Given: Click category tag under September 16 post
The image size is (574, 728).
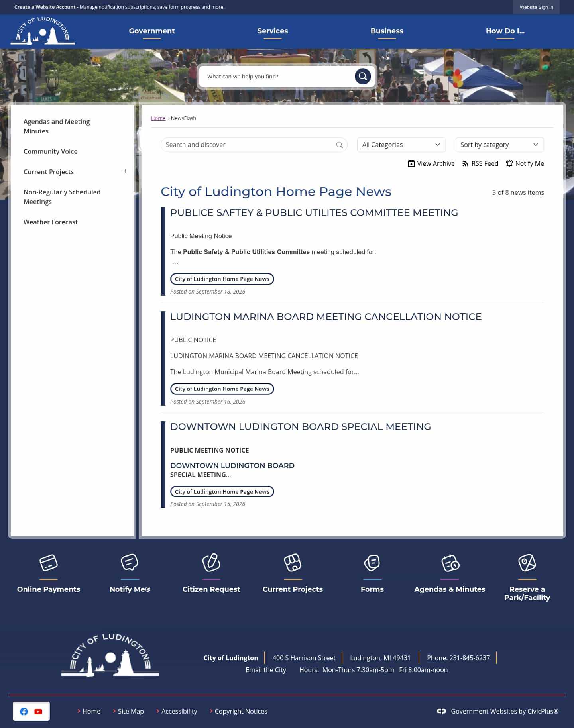Looking at the screenshot, I should 222,389.
